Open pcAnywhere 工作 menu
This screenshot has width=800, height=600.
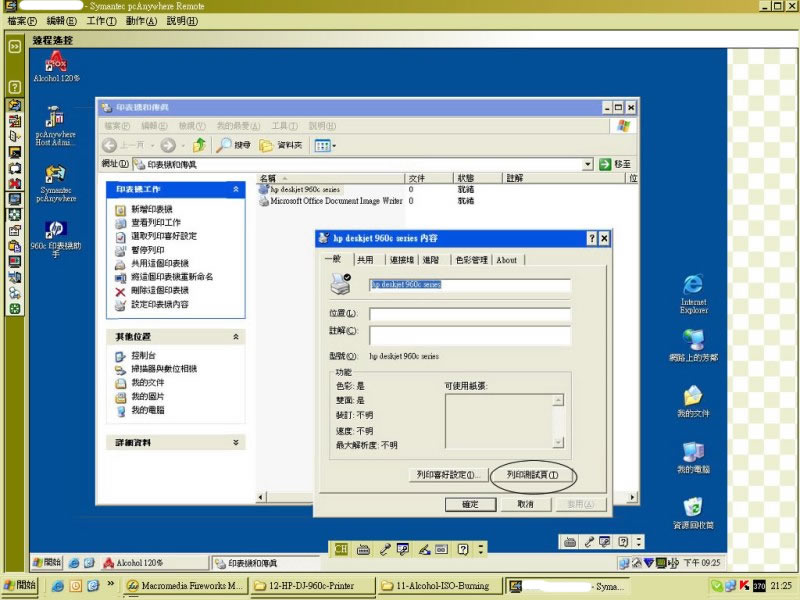(101, 21)
